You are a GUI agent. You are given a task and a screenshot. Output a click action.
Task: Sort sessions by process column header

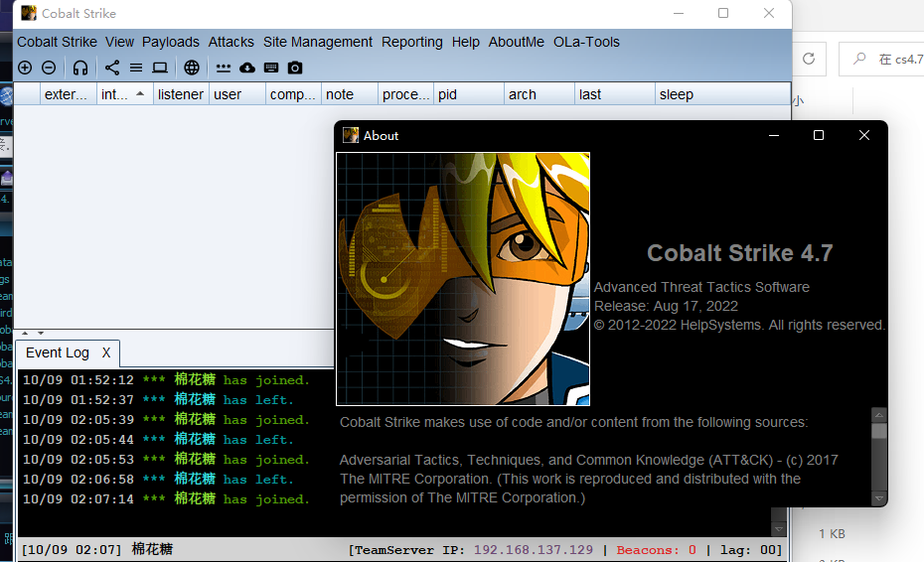click(x=405, y=94)
